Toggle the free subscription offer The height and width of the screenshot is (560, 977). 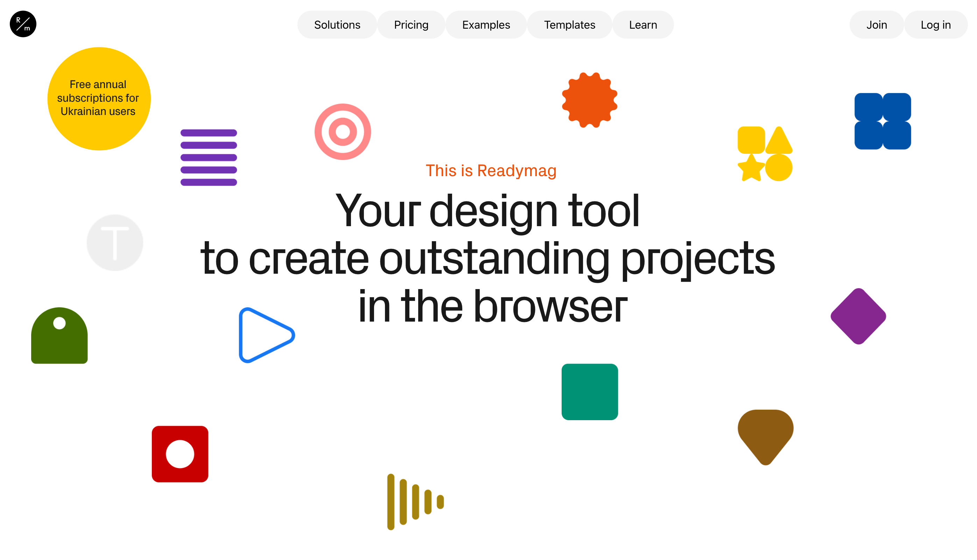pyautogui.click(x=98, y=98)
